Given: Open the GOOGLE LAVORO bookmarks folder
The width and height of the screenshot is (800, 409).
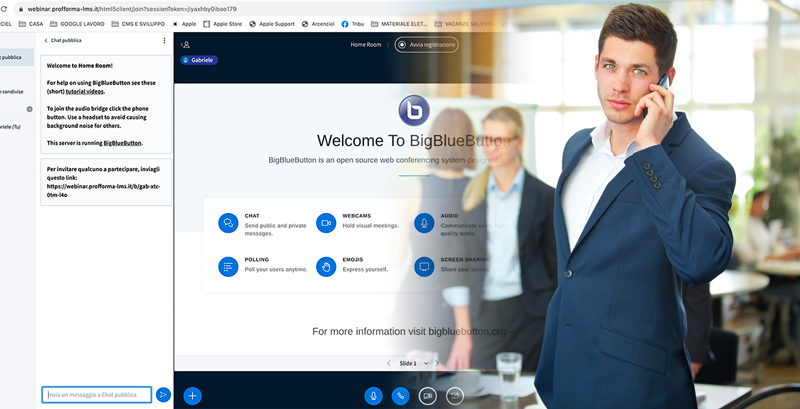Looking at the screenshot, I should point(78,24).
